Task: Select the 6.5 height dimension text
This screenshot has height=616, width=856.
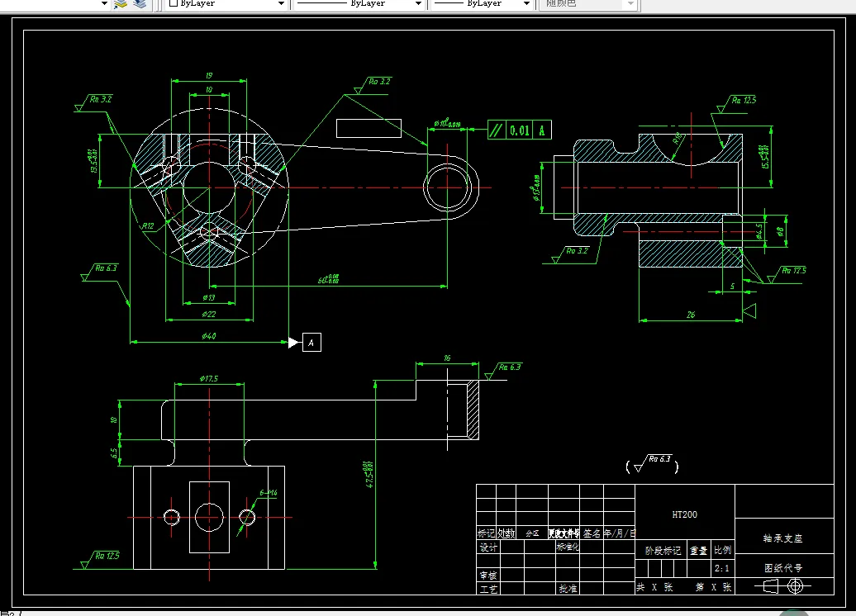Action: pos(113,453)
